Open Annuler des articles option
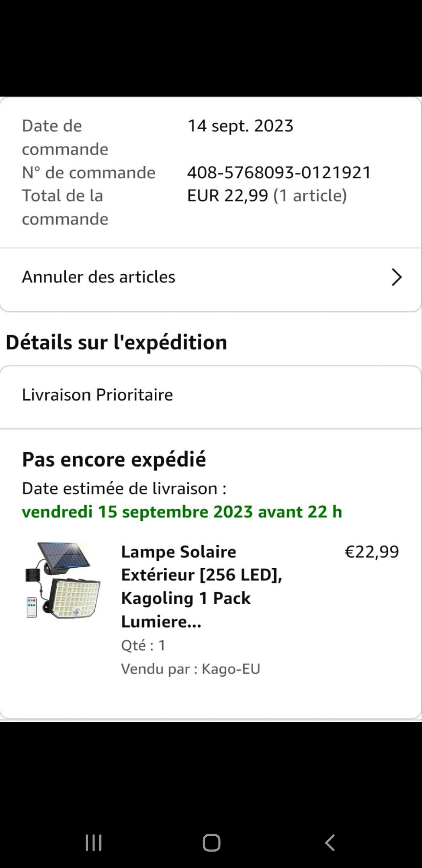Viewport: 422px width, 868px height. click(211, 277)
